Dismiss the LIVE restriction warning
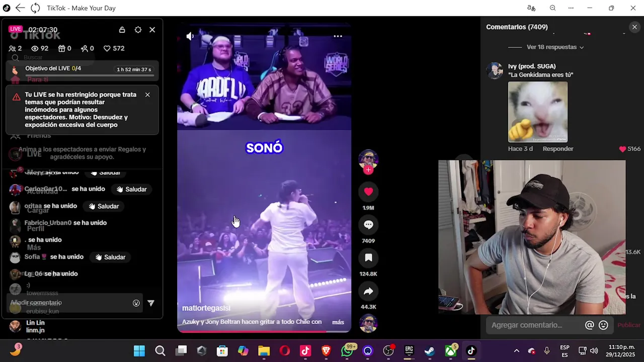 pyautogui.click(x=147, y=95)
